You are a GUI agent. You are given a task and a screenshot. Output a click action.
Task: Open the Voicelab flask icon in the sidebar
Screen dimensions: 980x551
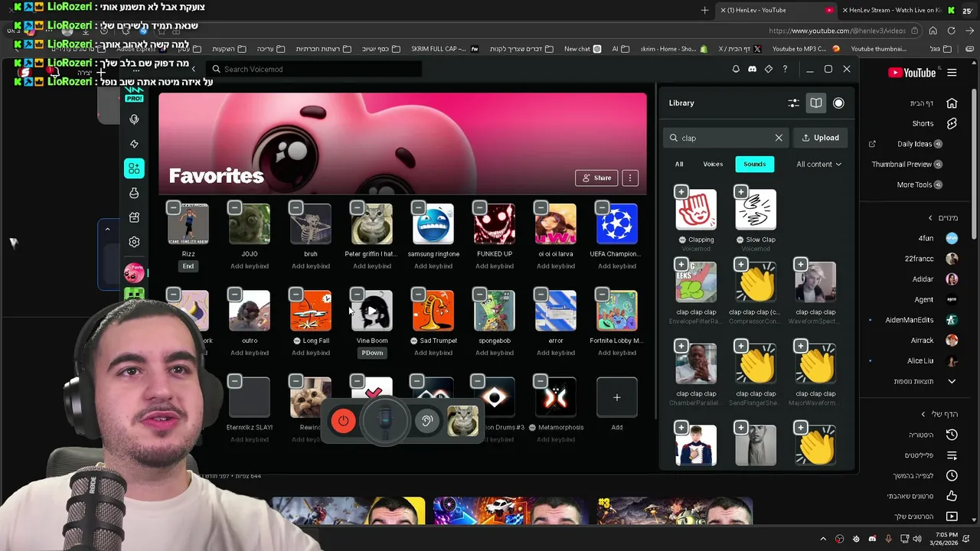click(x=134, y=193)
